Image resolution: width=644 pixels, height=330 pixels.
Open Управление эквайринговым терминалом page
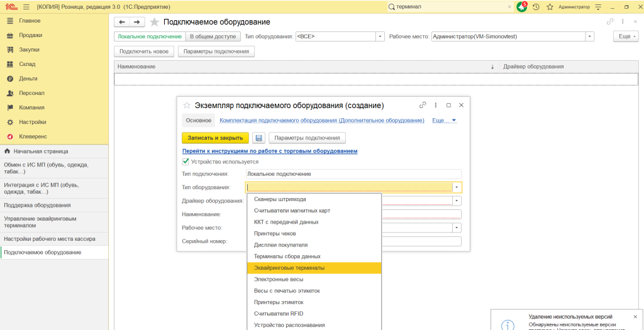pos(54,222)
